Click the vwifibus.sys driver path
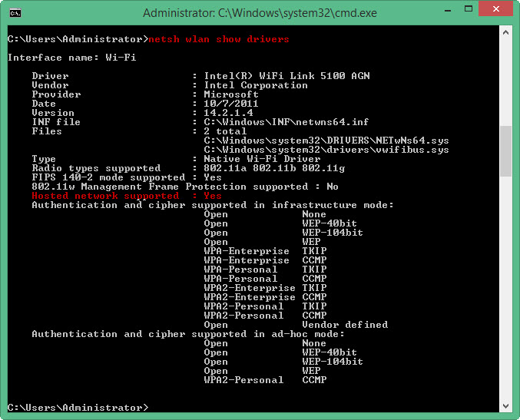Screen dimensions: 520x420 click(x=326, y=150)
